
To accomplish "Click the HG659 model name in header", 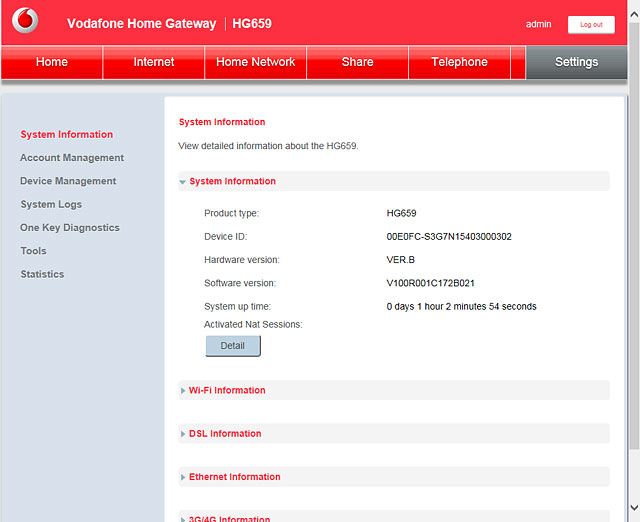I will pyautogui.click(x=252, y=23).
